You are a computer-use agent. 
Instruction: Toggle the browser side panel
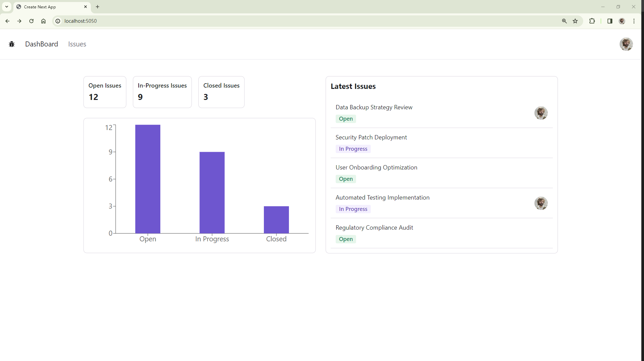pyautogui.click(x=610, y=21)
